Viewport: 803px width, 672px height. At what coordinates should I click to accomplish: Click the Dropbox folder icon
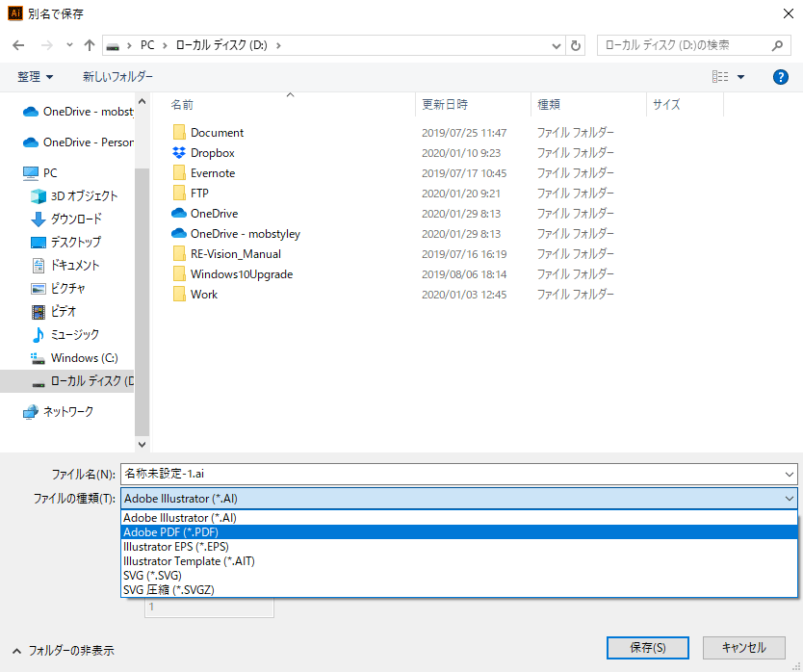pos(178,153)
